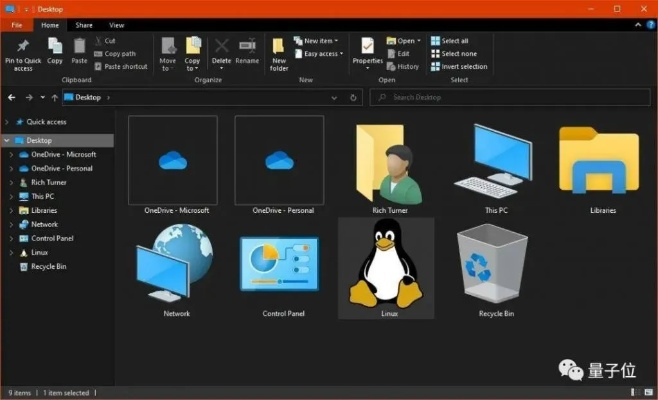658x400 pixels.
Task: Click the New folder icon
Action: click(x=279, y=47)
